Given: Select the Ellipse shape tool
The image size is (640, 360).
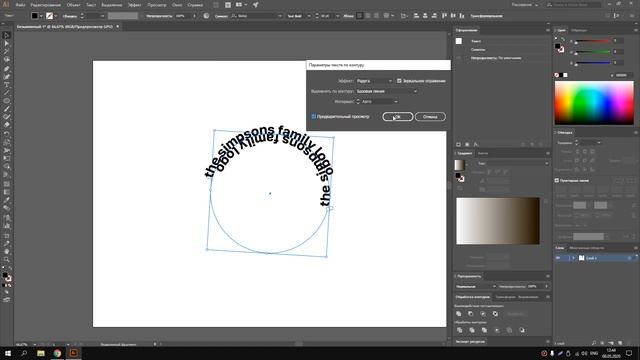Looking at the screenshot, I should [7, 101].
